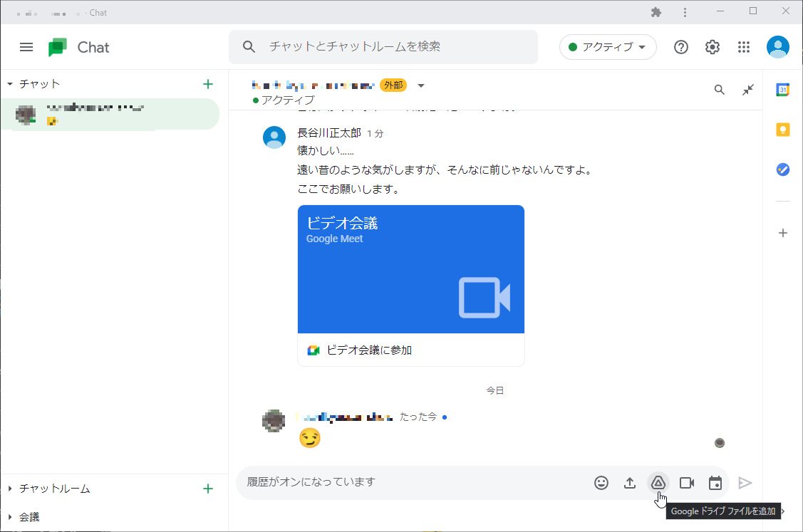Open the navigation hamburger menu
Image resolution: width=803 pixels, height=532 pixels.
[x=26, y=47]
